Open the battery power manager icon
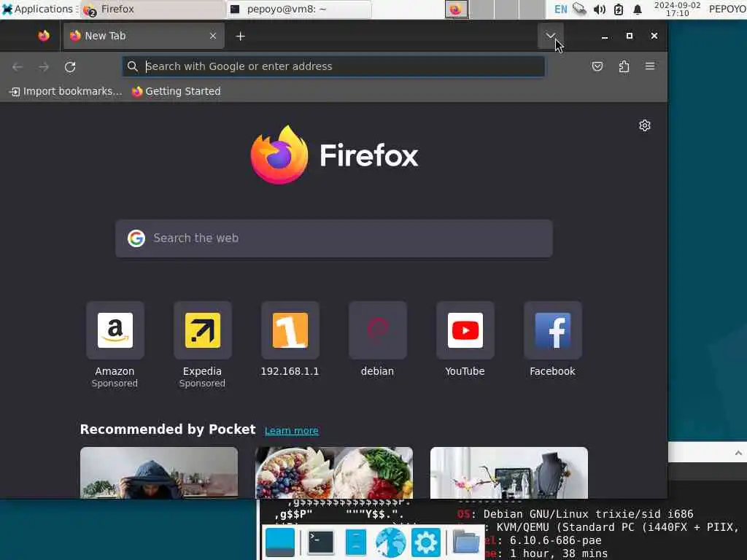 pos(619,9)
